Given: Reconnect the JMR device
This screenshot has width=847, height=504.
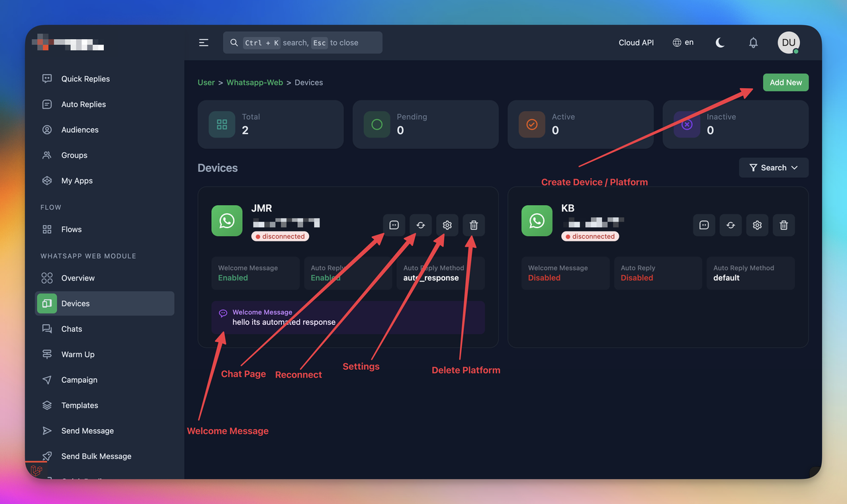Looking at the screenshot, I should [420, 225].
